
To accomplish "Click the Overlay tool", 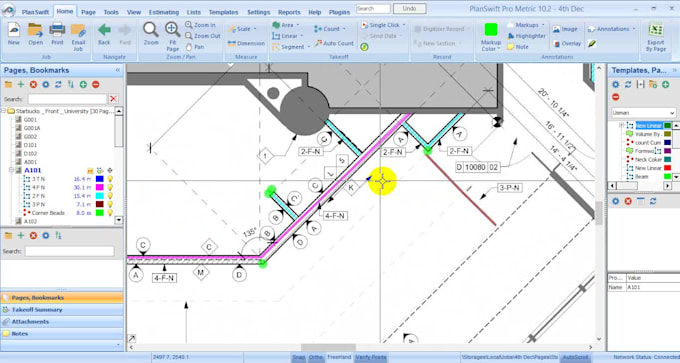I will coord(566,43).
